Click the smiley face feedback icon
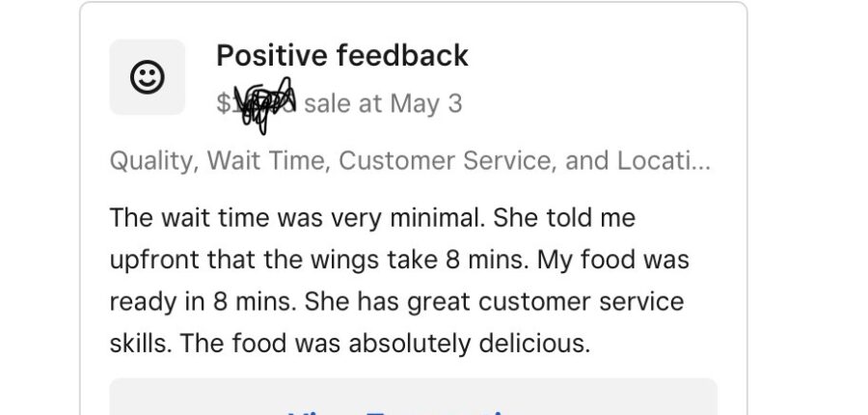 pyautogui.click(x=147, y=77)
